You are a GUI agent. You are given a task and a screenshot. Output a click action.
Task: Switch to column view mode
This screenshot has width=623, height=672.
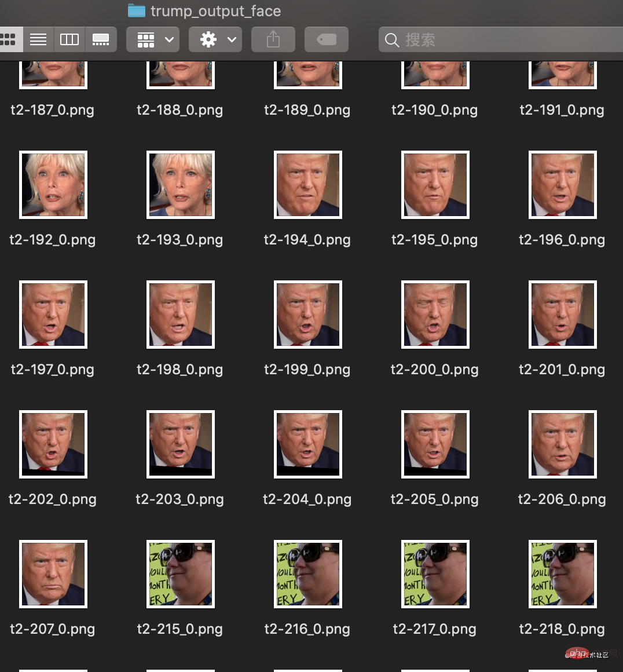click(69, 39)
